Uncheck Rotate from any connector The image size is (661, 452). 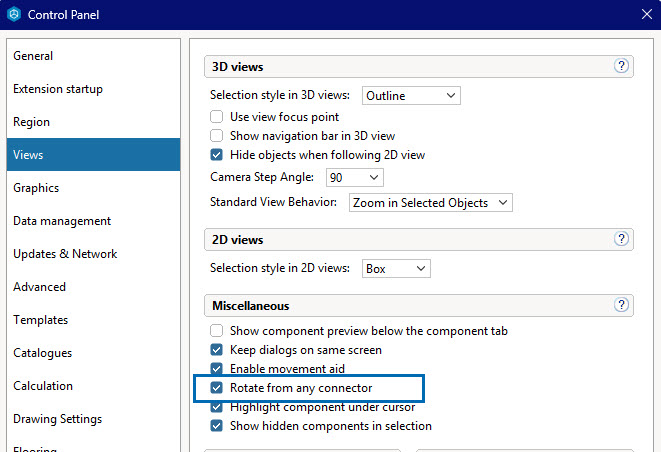[217, 388]
